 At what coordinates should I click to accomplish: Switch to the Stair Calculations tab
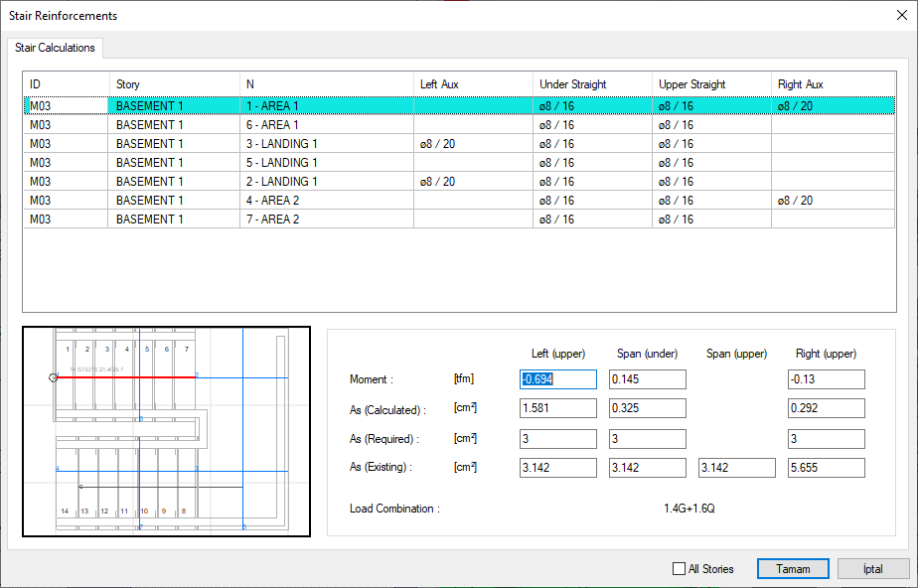55,48
